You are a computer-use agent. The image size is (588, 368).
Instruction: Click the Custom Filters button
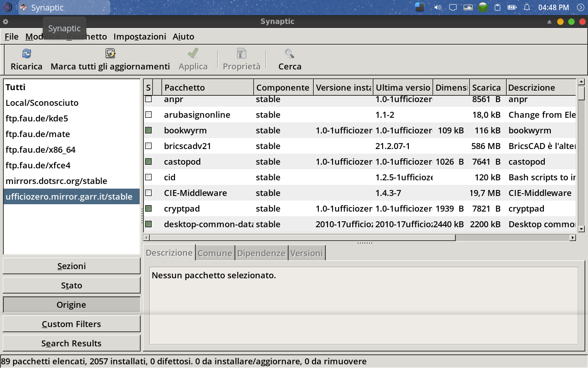72,324
